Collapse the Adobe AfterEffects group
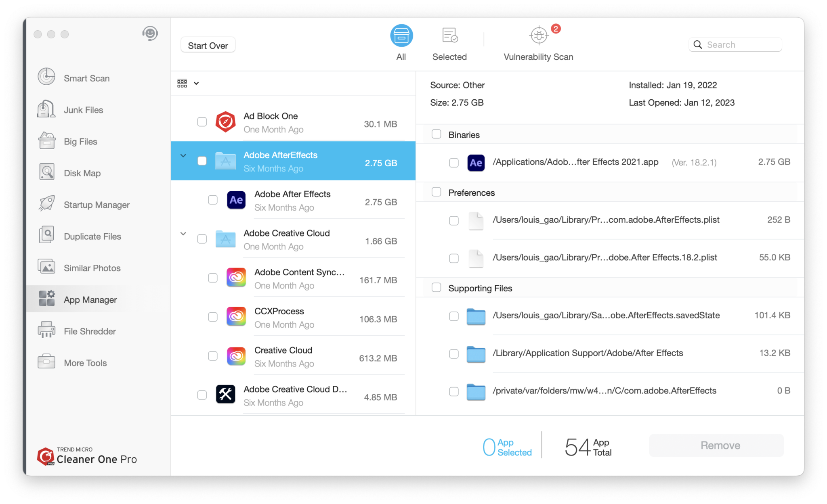Image resolution: width=827 pixels, height=504 pixels. click(x=183, y=156)
